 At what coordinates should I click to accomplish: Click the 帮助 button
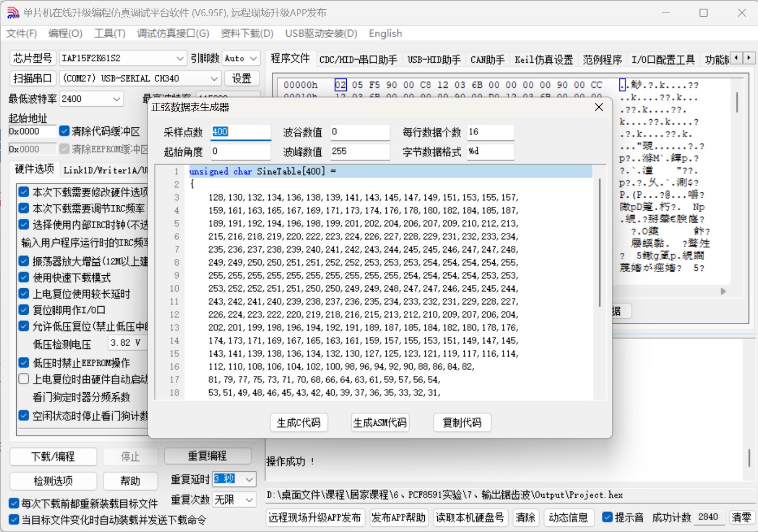tap(130, 481)
